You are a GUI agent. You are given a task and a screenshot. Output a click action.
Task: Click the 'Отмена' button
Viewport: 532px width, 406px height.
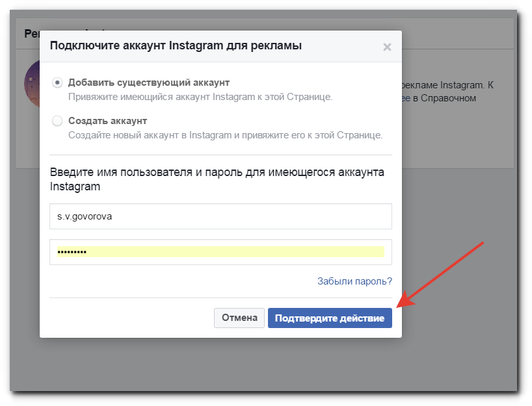coord(239,318)
